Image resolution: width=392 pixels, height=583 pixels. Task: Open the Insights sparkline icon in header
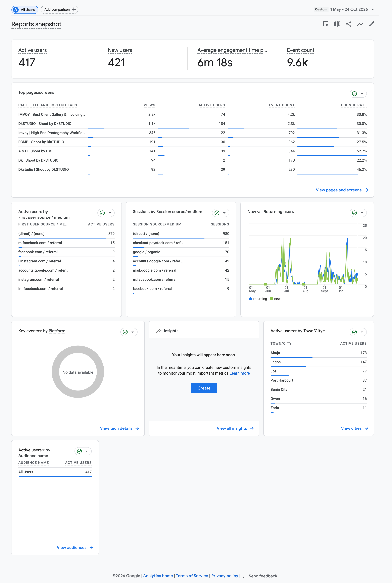360,24
